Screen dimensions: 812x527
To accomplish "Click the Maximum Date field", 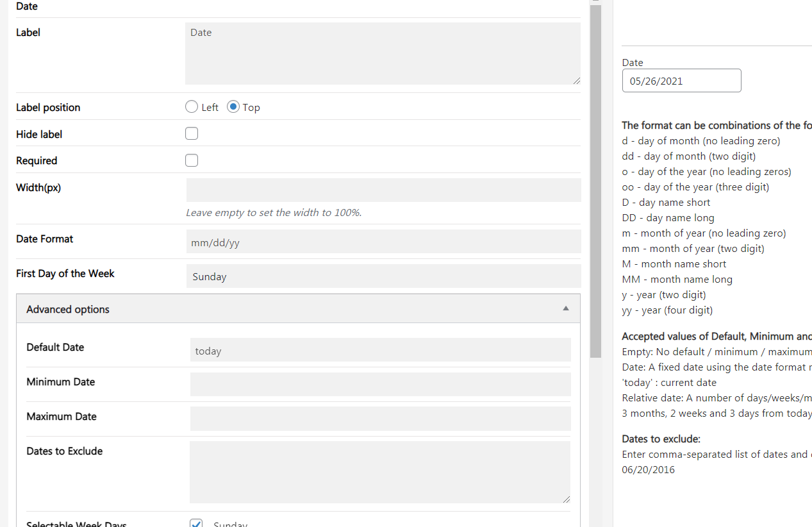I will (381, 419).
